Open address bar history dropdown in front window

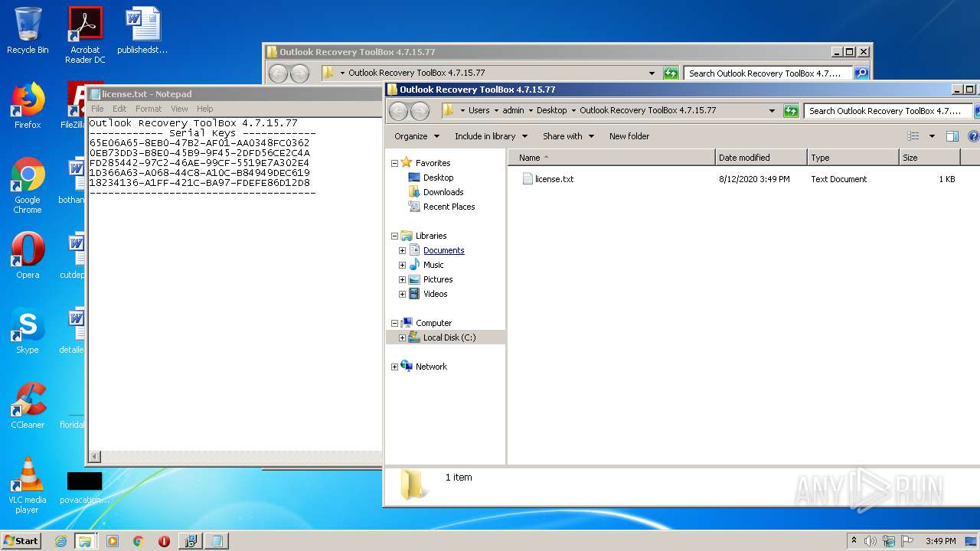pyautogui.click(x=772, y=111)
